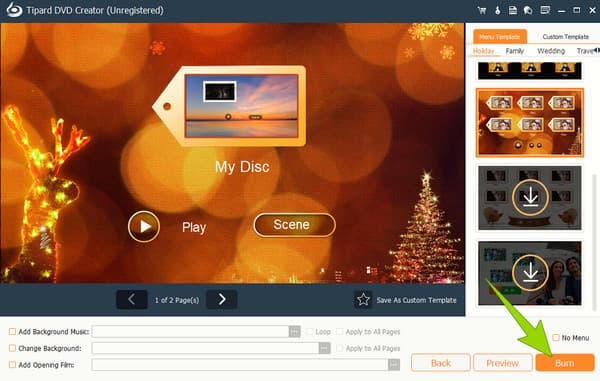
Task: Click the video thumbnail inside the tag frame
Action: 241,106
